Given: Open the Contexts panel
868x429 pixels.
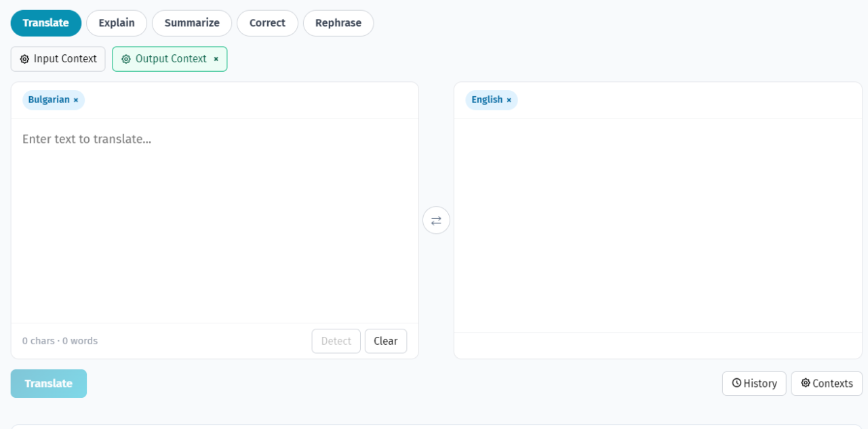Looking at the screenshot, I should tap(826, 384).
